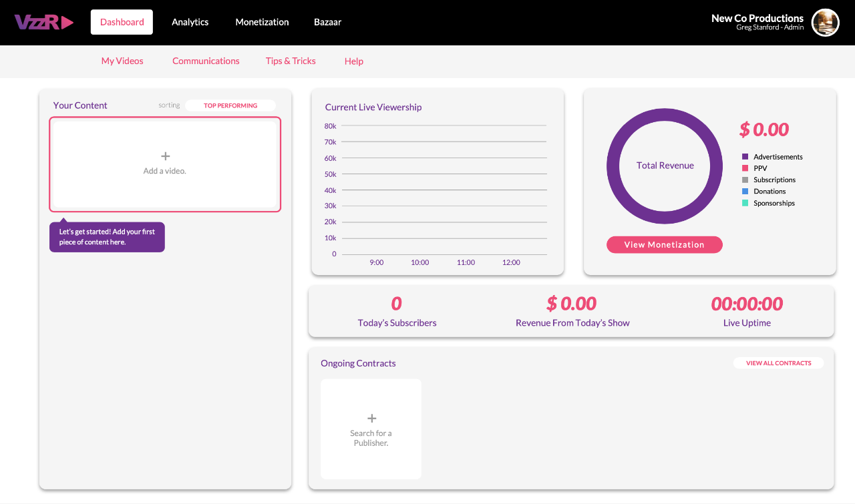Go to the Monetization tab

click(262, 22)
